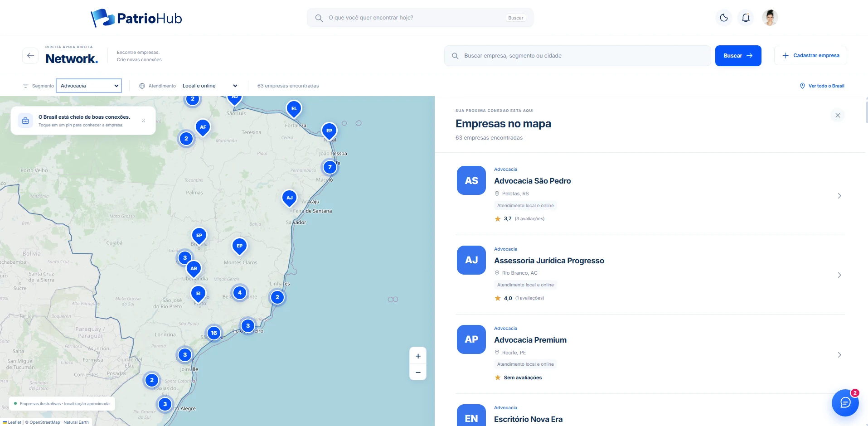Open the cluster of 4 near Belo Horizonte
The height and width of the screenshot is (426, 868).
coord(240,293)
